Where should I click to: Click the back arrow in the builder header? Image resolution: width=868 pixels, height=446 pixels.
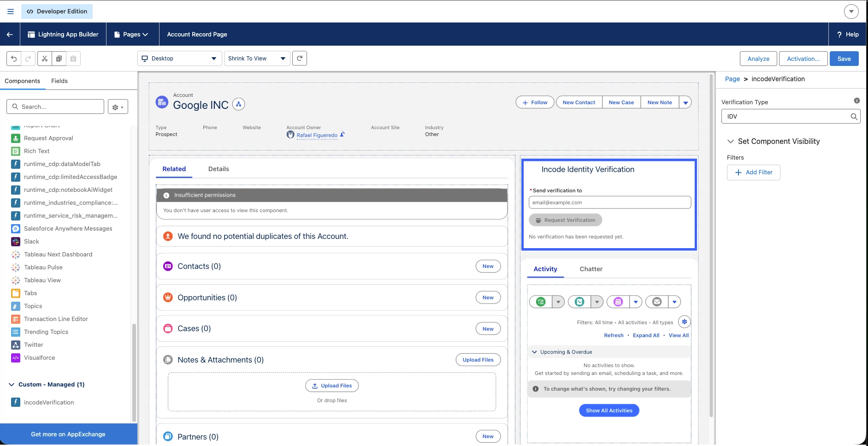click(10, 34)
